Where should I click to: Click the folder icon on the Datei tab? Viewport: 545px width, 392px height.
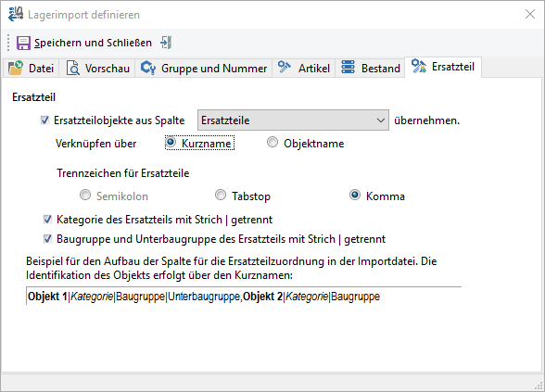(x=16, y=68)
